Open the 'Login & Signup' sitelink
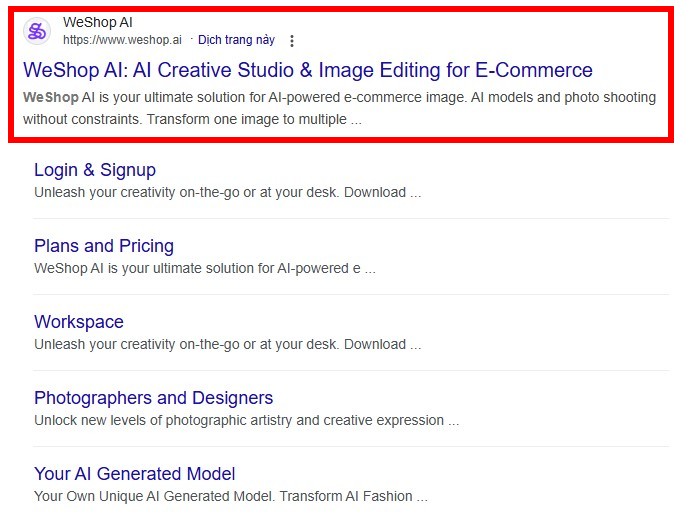 click(x=95, y=170)
